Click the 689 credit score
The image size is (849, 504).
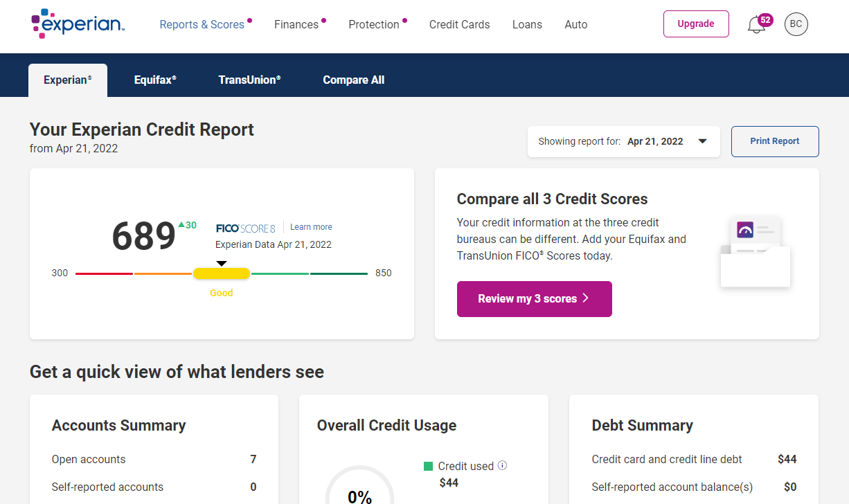coord(144,237)
